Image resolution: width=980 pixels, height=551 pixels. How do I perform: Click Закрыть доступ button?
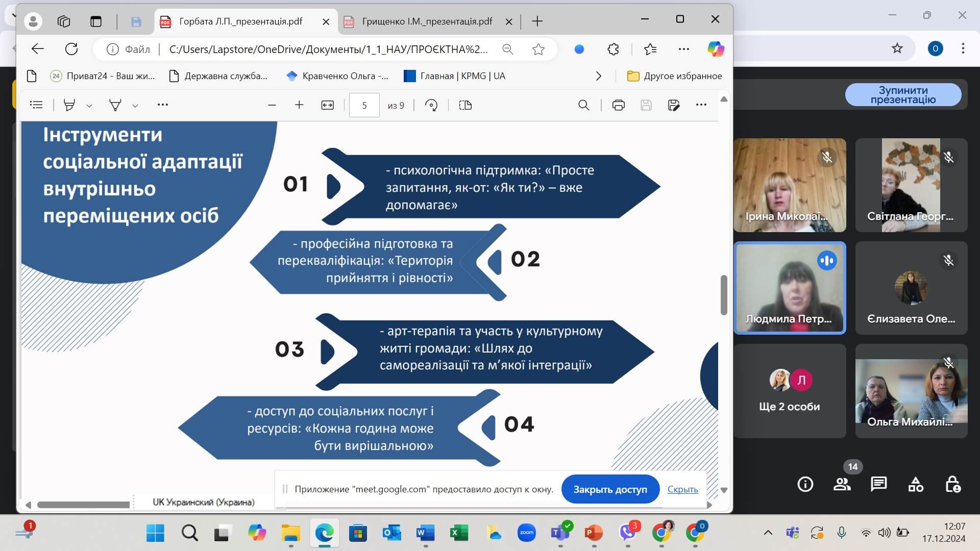[x=610, y=489]
